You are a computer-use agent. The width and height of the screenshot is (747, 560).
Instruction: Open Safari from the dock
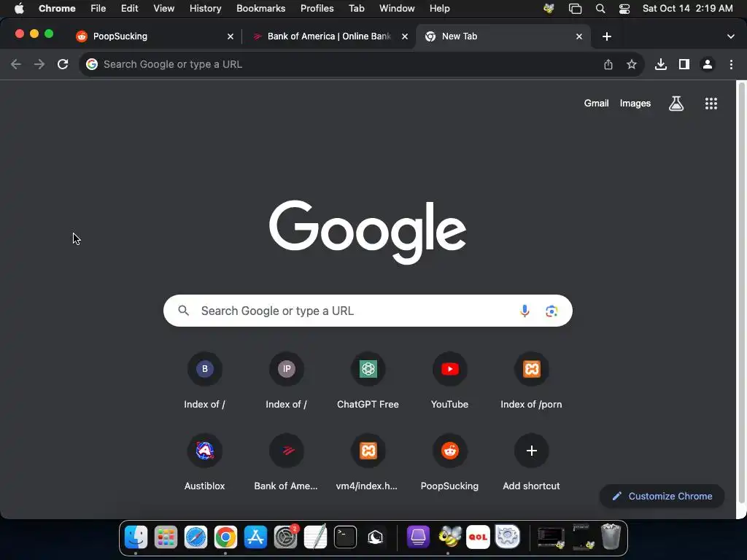[196, 537]
